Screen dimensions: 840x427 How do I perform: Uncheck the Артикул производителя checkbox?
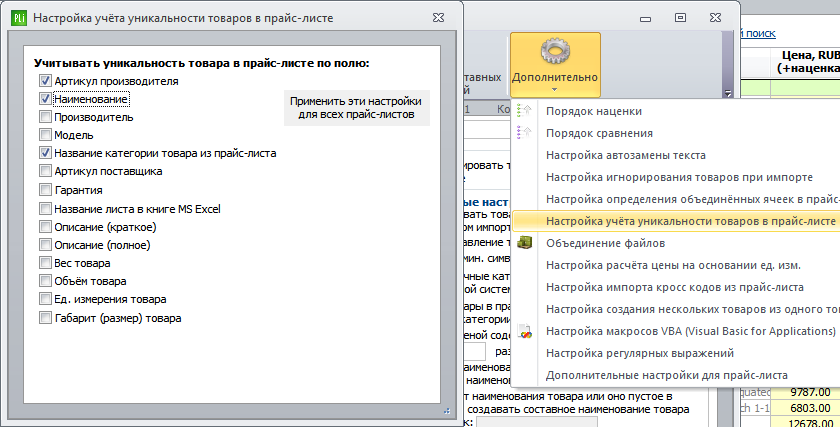[x=45, y=81]
